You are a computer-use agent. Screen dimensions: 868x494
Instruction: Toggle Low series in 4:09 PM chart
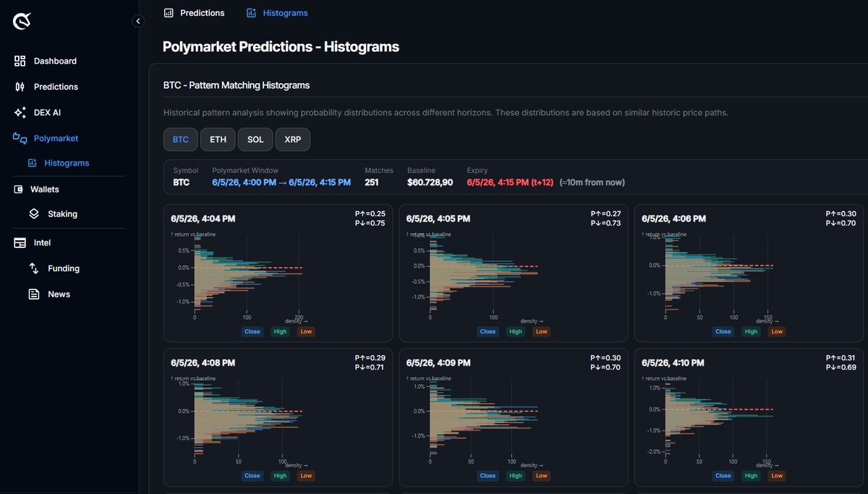coord(541,476)
